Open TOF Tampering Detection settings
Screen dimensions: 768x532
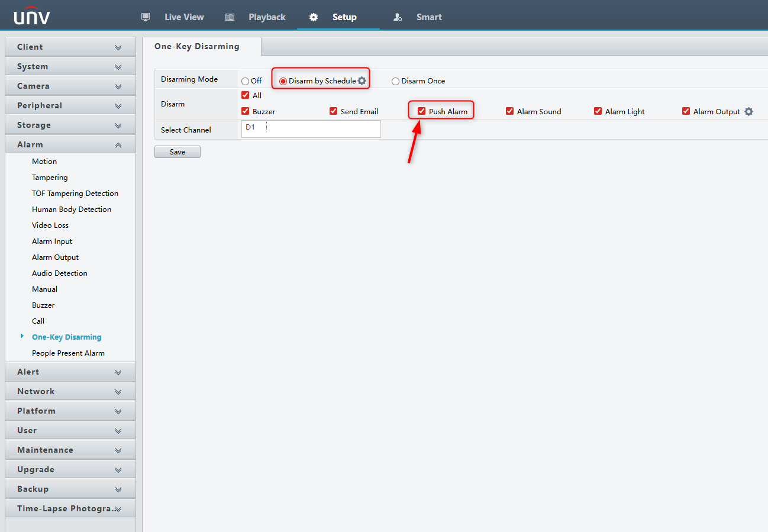(x=75, y=194)
